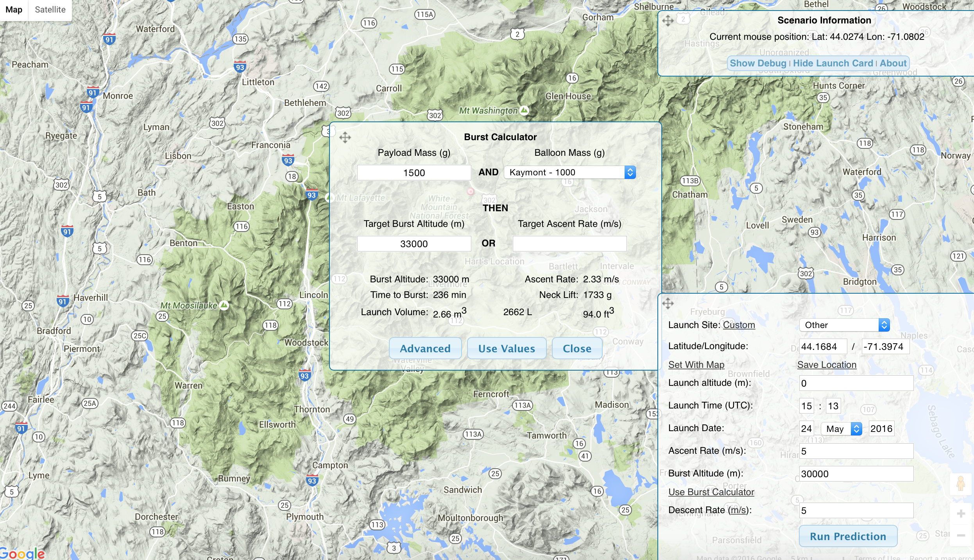
Task: Click the pink launch location marker
Action: pyautogui.click(x=471, y=191)
